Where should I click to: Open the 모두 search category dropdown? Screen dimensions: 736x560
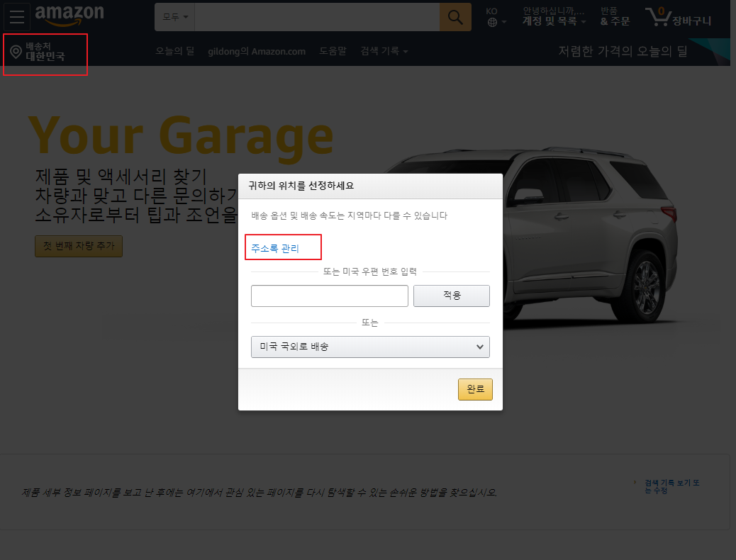tap(174, 18)
